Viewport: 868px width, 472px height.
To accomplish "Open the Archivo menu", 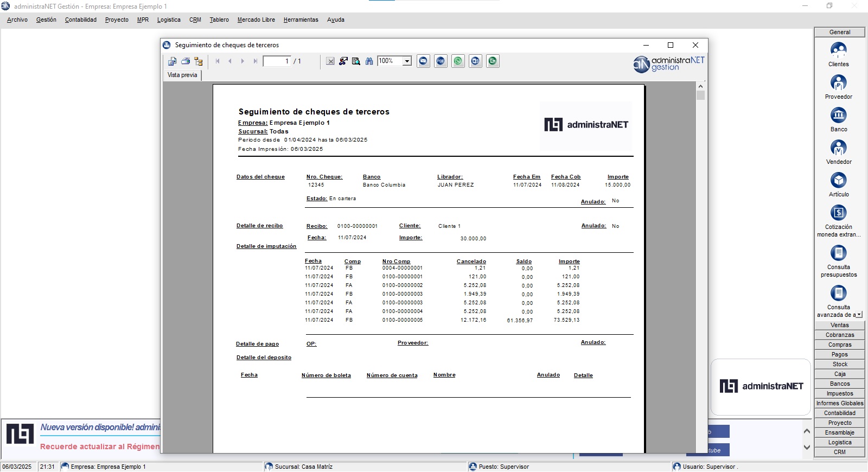I will 17,20.
